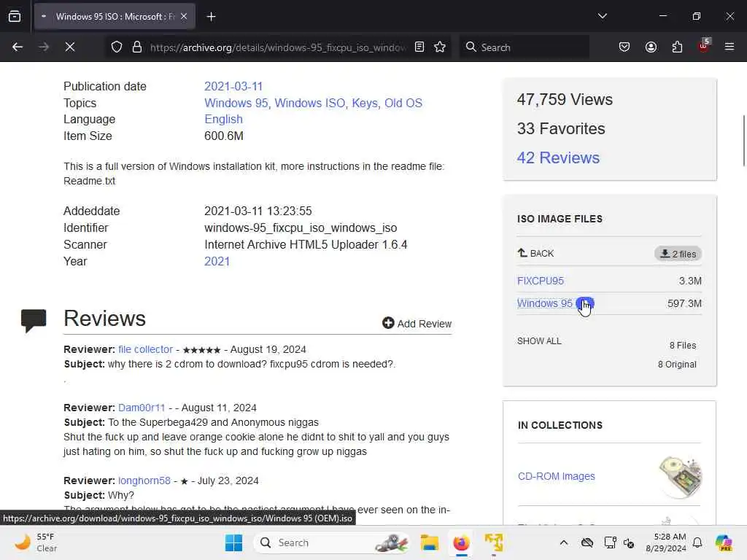Show hidden system tray icons

[564, 542]
